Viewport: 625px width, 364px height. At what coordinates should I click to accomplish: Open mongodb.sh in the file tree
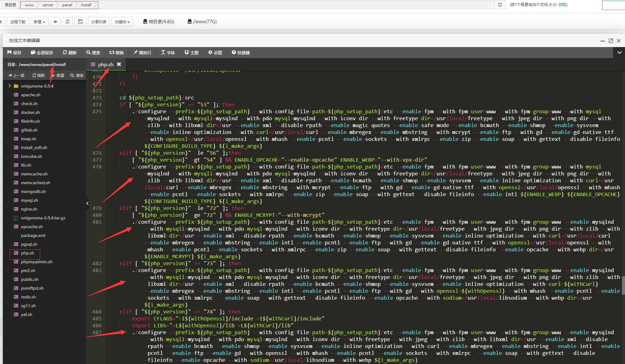click(x=33, y=191)
